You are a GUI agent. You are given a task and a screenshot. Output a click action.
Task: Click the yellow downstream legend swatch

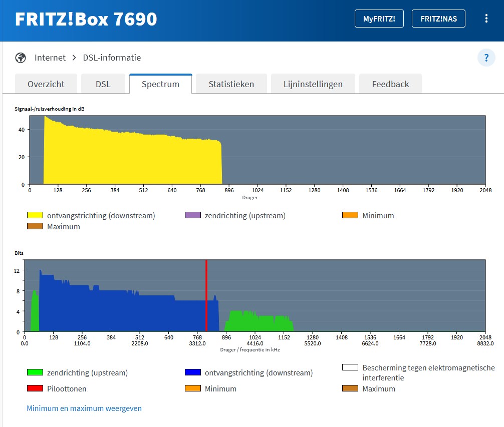point(35,215)
